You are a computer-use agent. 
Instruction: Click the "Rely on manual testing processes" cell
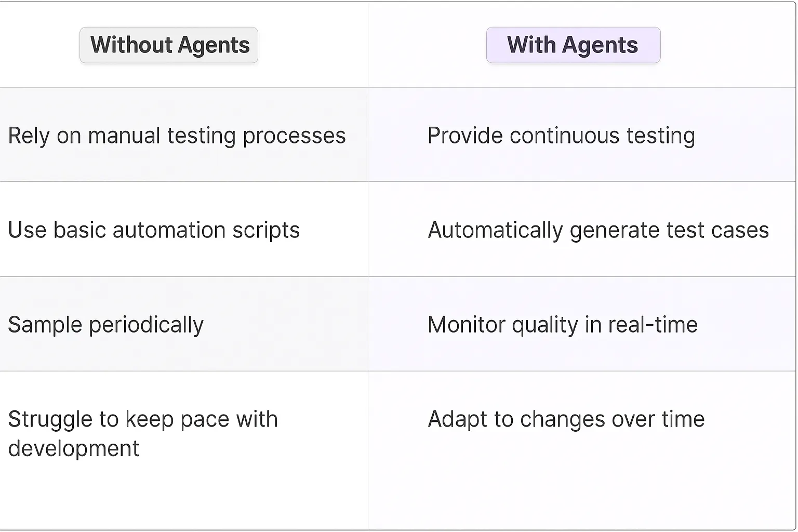point(177,136)
